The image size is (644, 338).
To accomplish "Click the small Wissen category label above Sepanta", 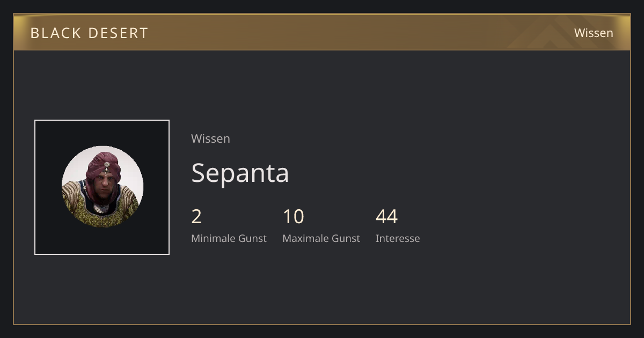I will pos(210,138).
